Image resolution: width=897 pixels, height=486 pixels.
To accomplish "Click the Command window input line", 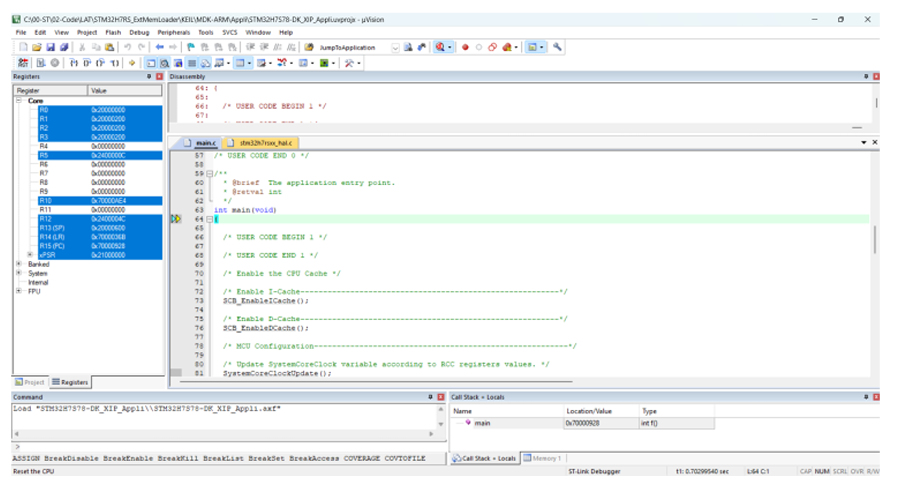I will tap(229, 446).
